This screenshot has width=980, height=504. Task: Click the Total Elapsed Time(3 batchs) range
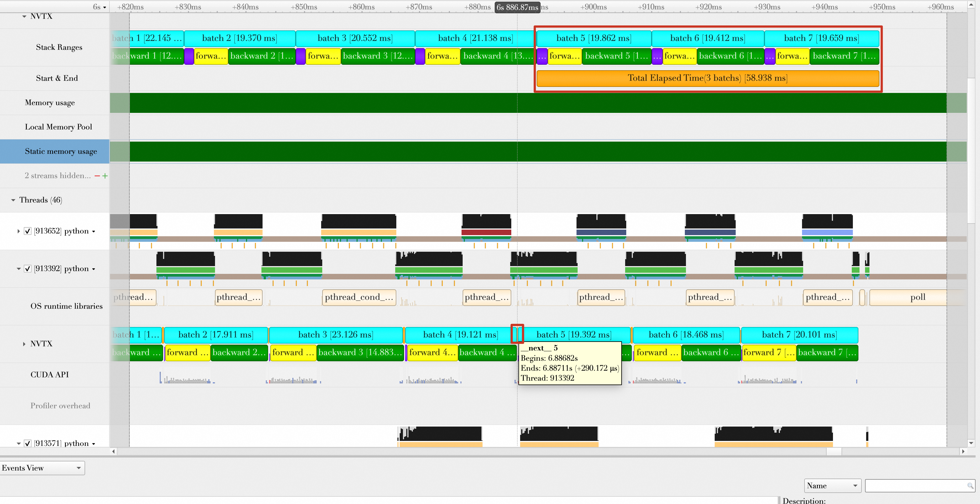click(x=707, y=78)
